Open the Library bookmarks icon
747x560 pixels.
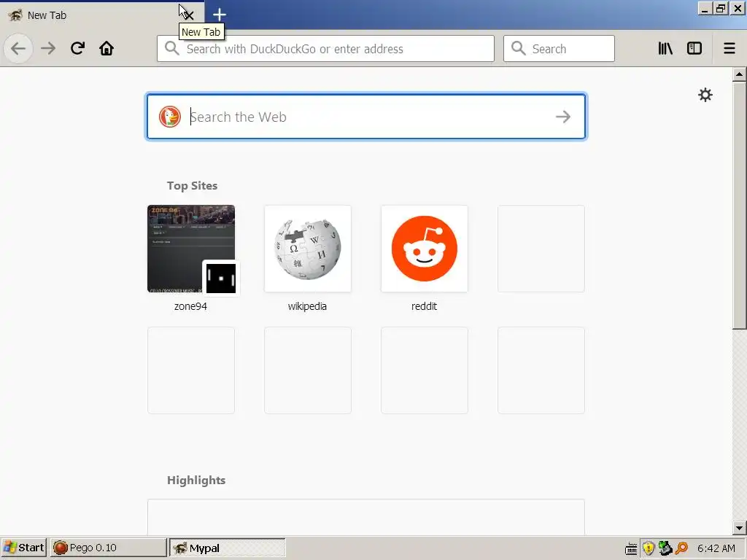click(x=665, y=48)
